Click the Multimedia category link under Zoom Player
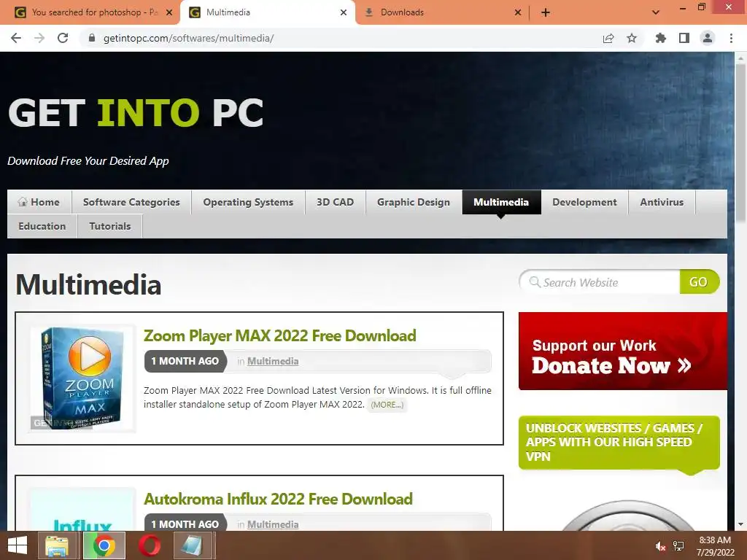The width and height of the screenshot is (747, 560). click(x=273, y=362)
